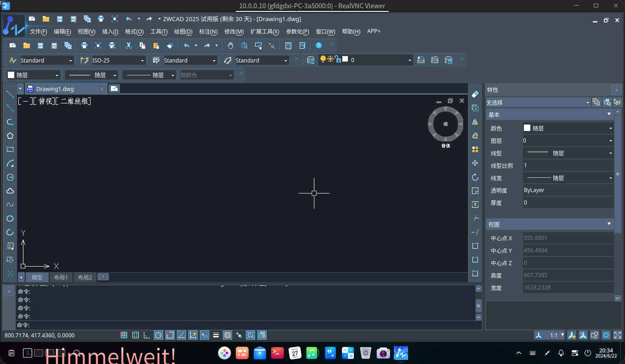The height and width of the screenshot is (364, 625).
Task: Open the 绘图(D) menu
Action: [183, 32]
